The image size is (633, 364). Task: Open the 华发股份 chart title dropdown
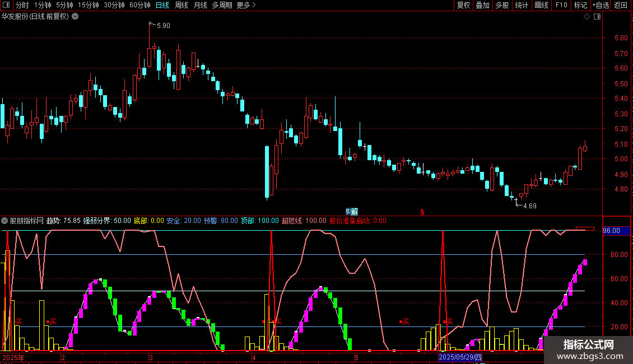pyautogui.click(x=76, y=16)
